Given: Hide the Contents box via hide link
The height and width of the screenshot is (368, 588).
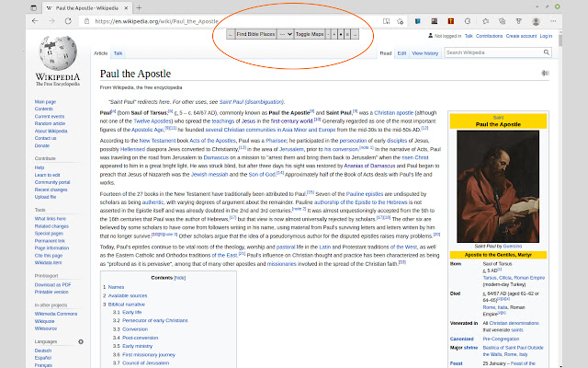Looking at the screenshot, I should click(x=180, y=278).
